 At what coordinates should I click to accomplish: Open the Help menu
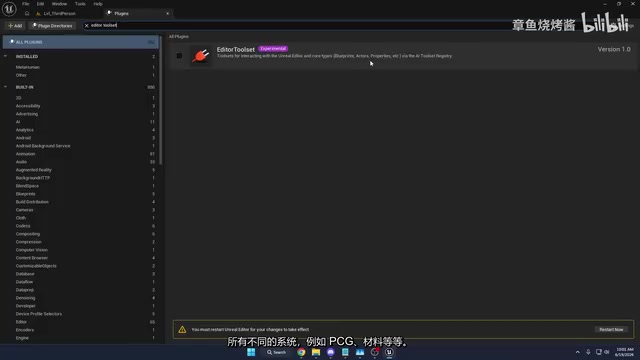(98, 4)
